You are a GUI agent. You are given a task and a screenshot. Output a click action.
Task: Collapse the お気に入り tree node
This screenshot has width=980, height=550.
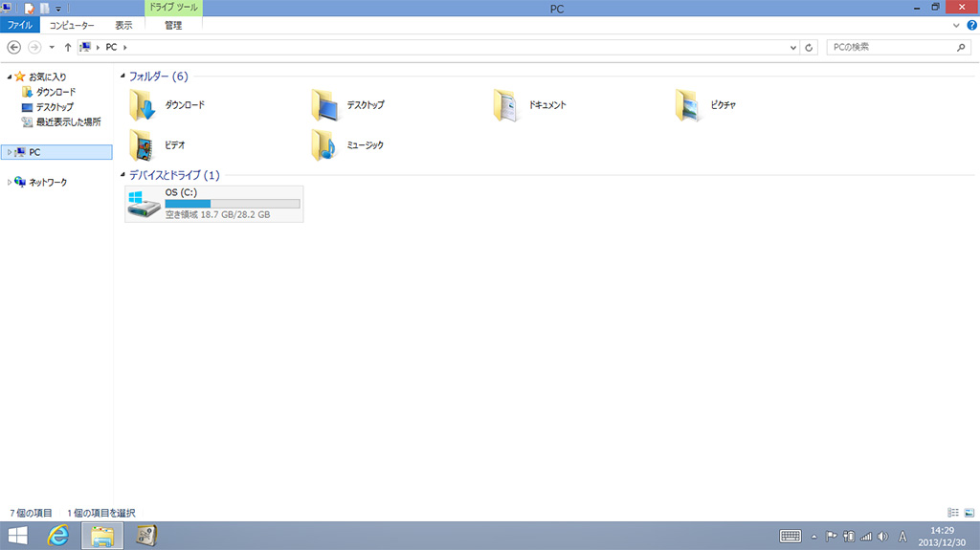pyautogui.click(x=10, y=77)
